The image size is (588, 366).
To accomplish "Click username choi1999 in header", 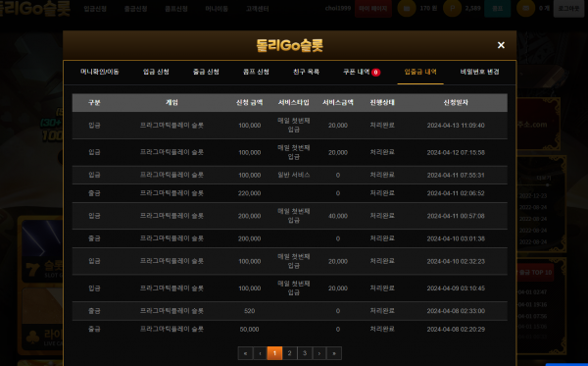I will click(x=337, y=8).
